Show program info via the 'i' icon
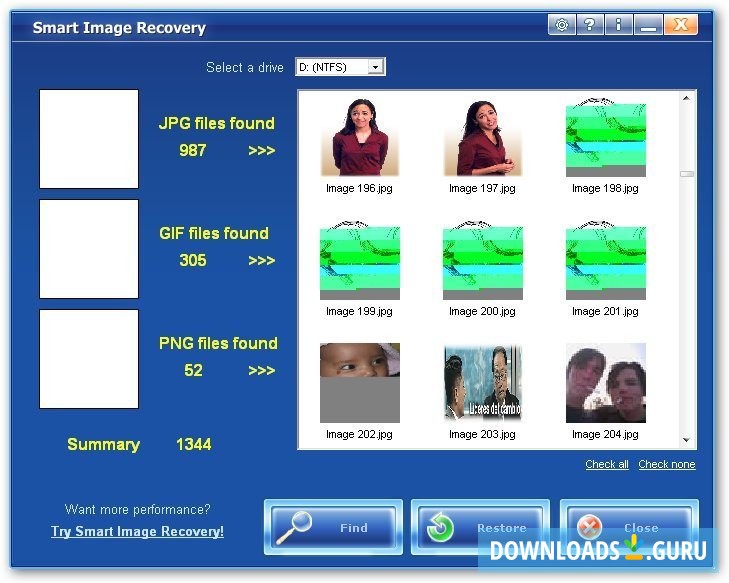 [618, 24]
